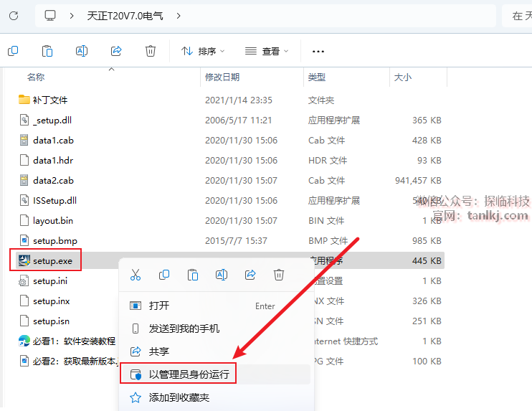The width and height of the screenshot is (532, 411).
Task: Click the toolbar Share icon
Action: (x=116, y=51)
